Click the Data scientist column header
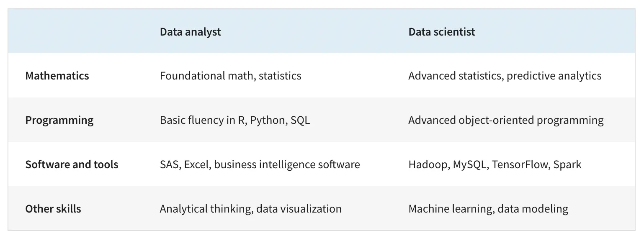Image resolution: width=644 pixels, height=241 pixels. [x=441, y=32]
